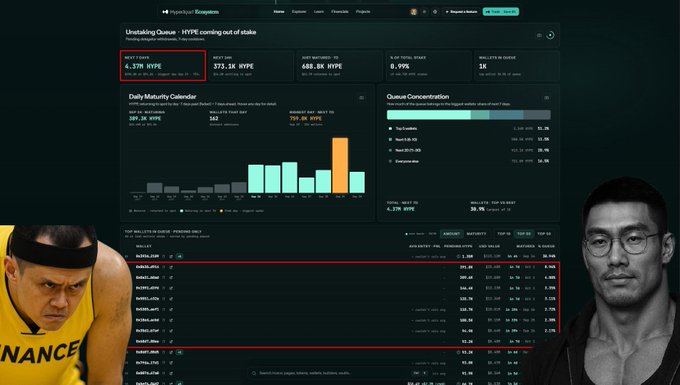Viewport: 680px width, 385px height.
Task: Click the 759.8K HYPE biggest day value
Action: (306, 118)
